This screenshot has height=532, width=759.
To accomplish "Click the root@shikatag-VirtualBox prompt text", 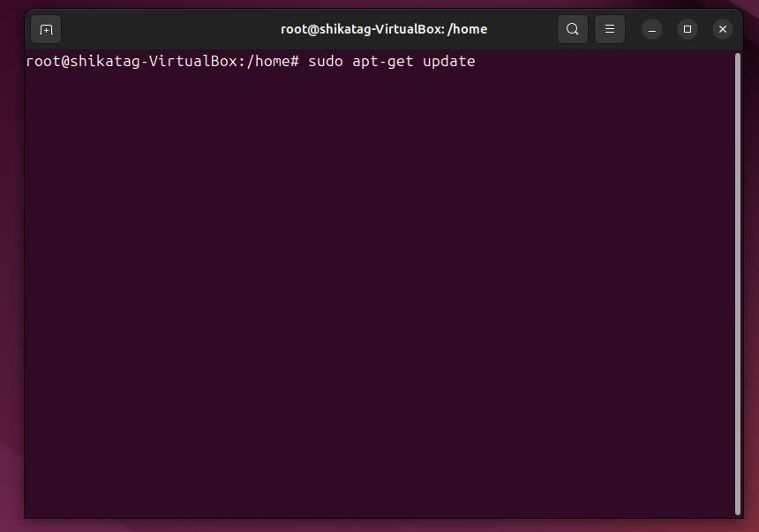I will [x=132, y=62].
